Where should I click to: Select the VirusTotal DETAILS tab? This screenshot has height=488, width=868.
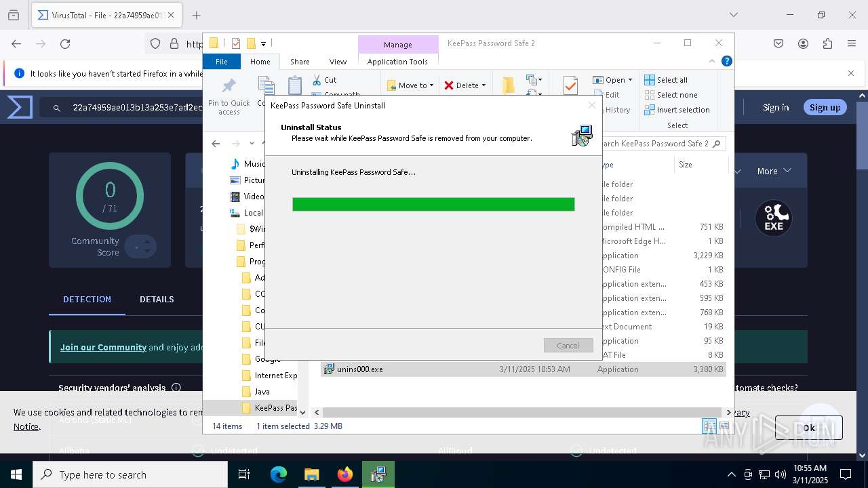coord(157,299)
